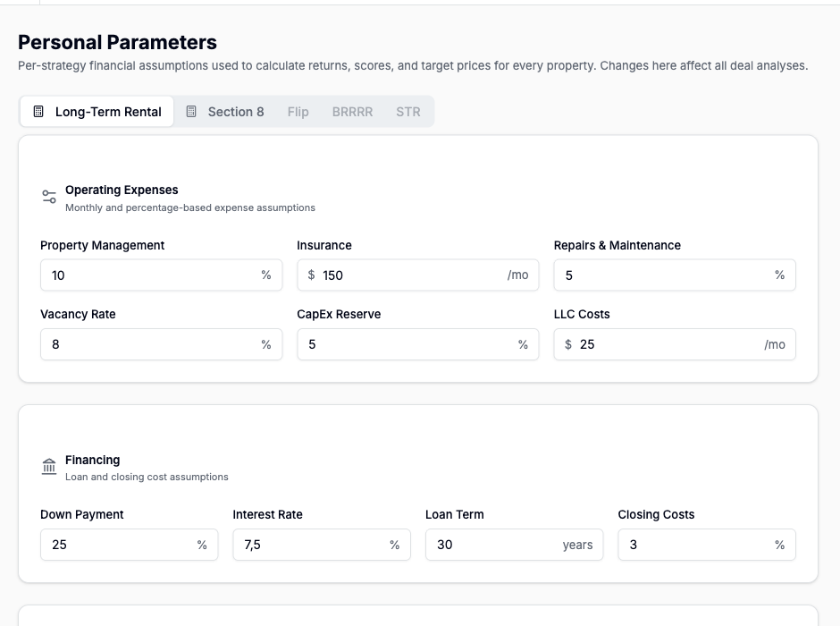Screen dimensions: 840x626
Task: Click the Personal Parameters heading
Action: click(x=117, y=42)
